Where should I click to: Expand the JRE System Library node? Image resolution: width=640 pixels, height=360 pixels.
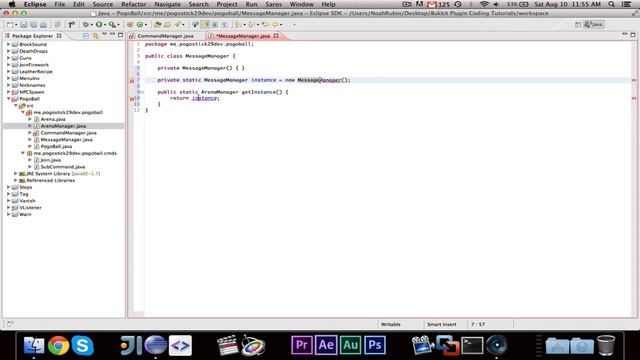[x=16, y=173]
